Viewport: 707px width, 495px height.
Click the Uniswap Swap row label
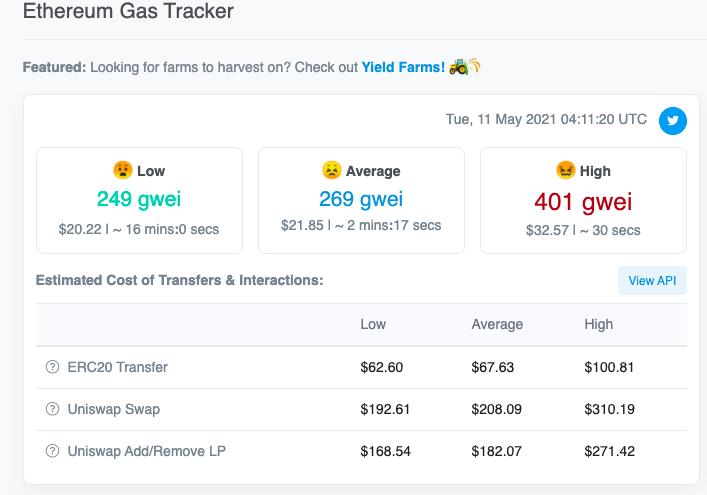(113, 409)
